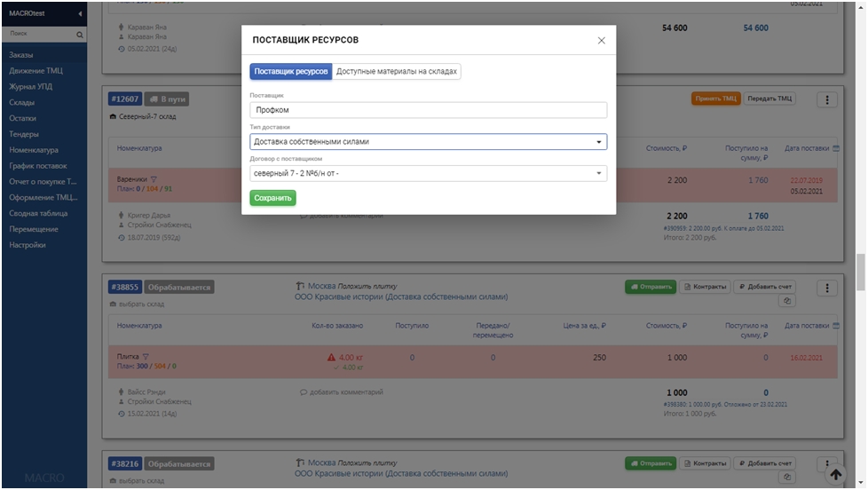The image size is (868, 490).
Task: Click the search magnifier icon in sidebar
Action: pos(80,35)
